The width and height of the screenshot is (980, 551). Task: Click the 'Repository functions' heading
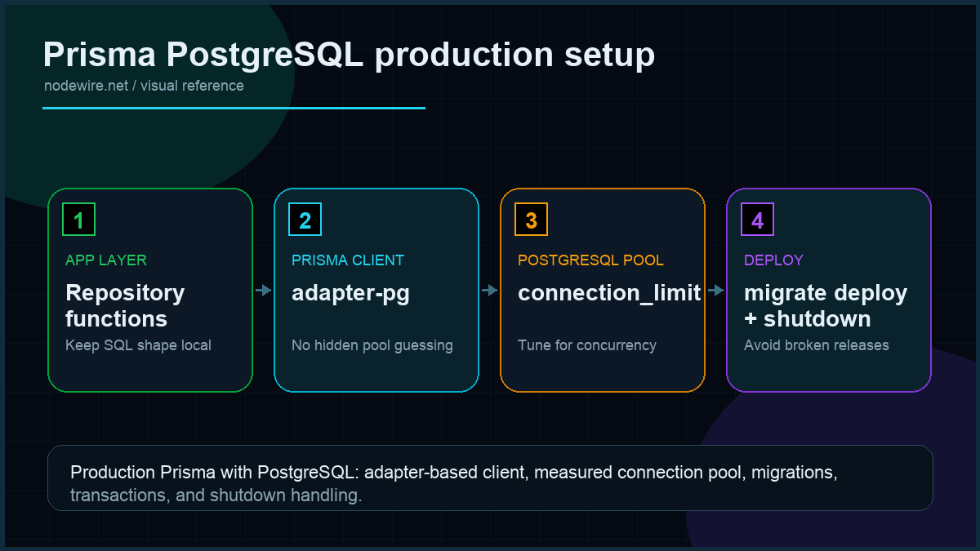(x=125, y=305)
